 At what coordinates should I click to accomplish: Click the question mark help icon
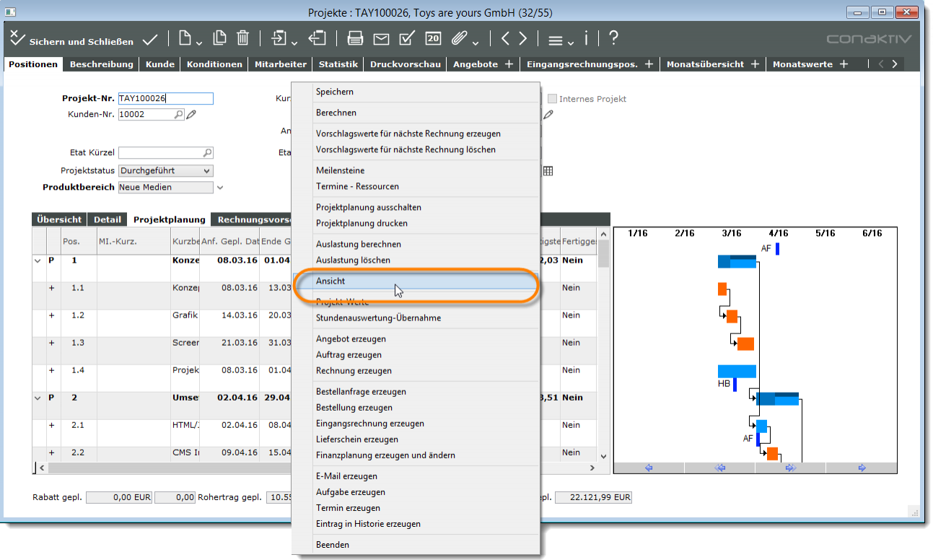coord(613,39)
